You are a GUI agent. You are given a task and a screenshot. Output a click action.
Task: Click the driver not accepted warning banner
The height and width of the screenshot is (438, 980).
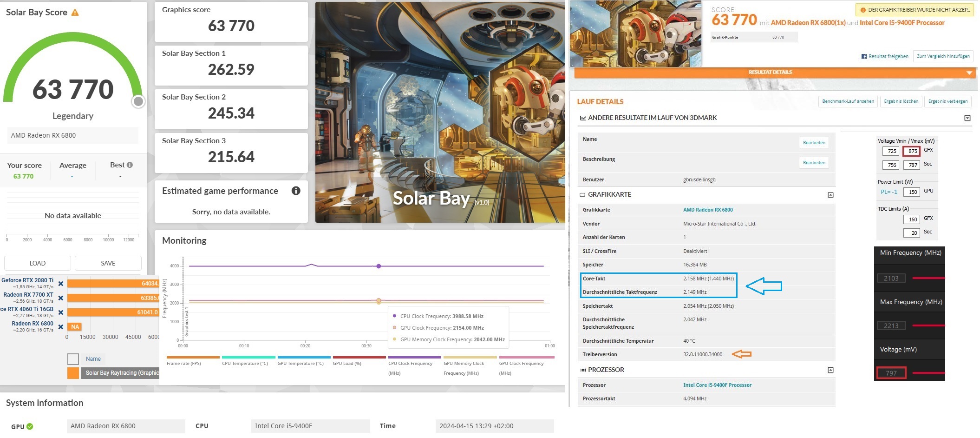915,10
